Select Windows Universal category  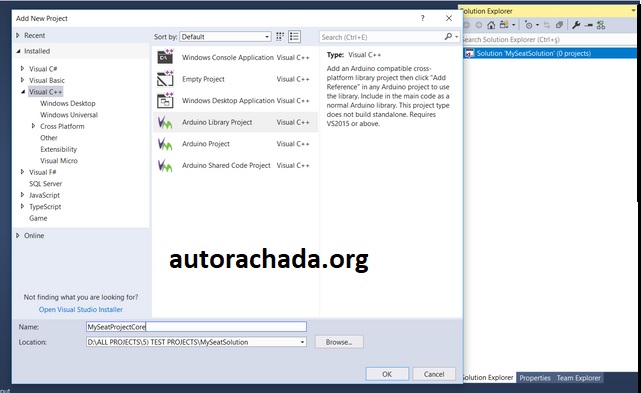click(x=69, y=115)
